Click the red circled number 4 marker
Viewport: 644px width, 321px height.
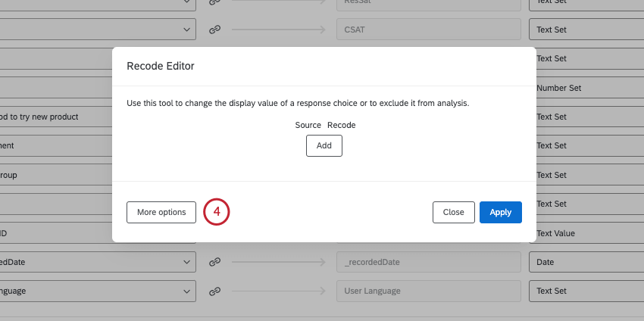(x=216, y=212)
